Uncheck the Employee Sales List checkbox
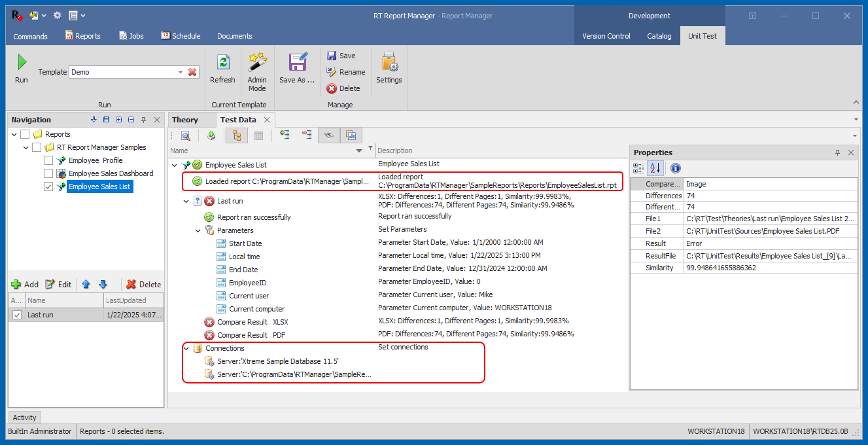Screen dimensions: 868x445 [x=48, y=187]
